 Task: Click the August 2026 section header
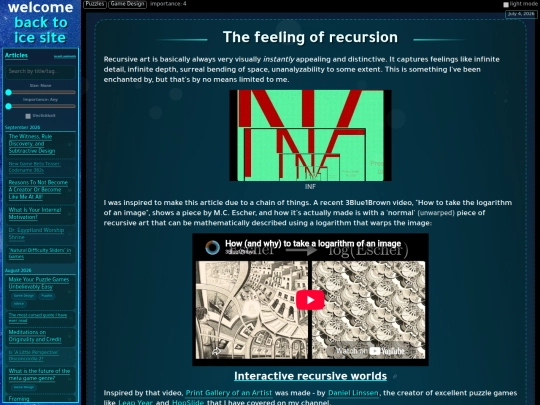pyautogui.click(x=18, y=270)
